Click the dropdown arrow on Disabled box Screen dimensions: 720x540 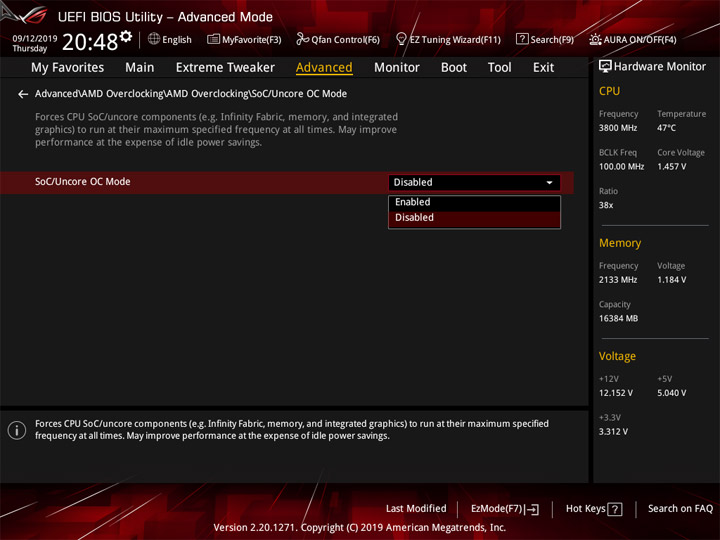coord(549,183)
